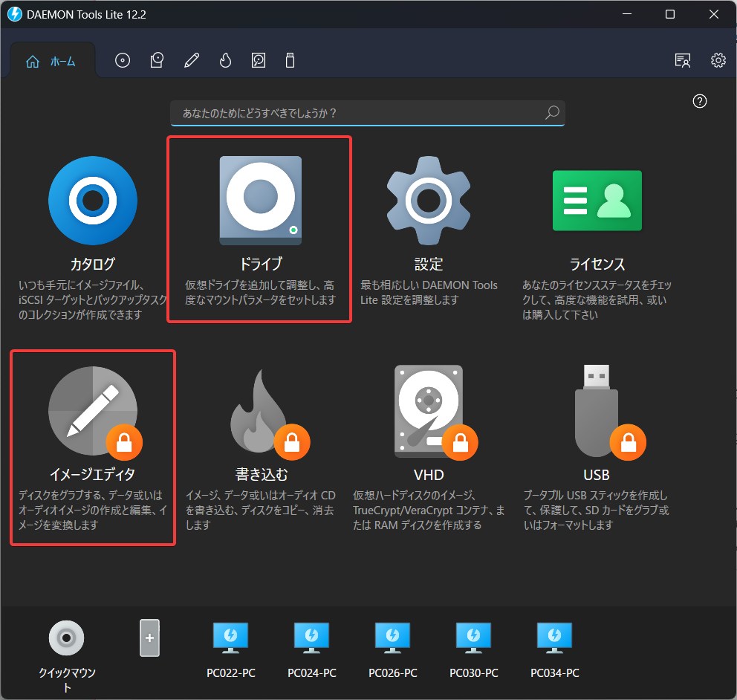Click the TrueCrypt/VeraCrypt コンテナ description
The width and height of the screenshot is (737, 700).
(429, 510)
